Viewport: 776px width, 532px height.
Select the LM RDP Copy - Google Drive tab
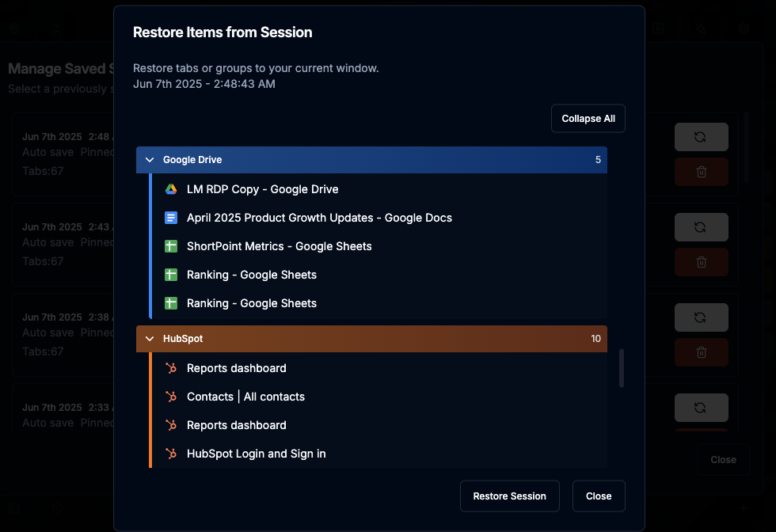[378, 189]
